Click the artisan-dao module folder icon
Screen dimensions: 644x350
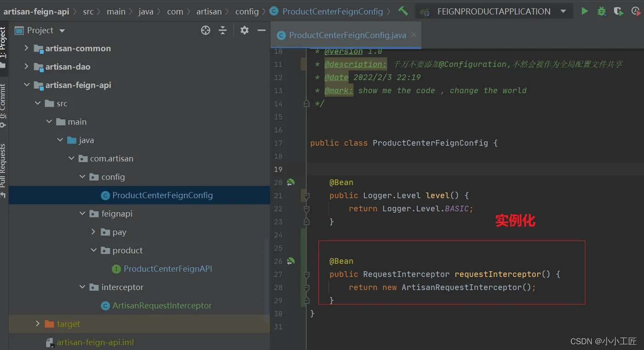pos(39,67)
